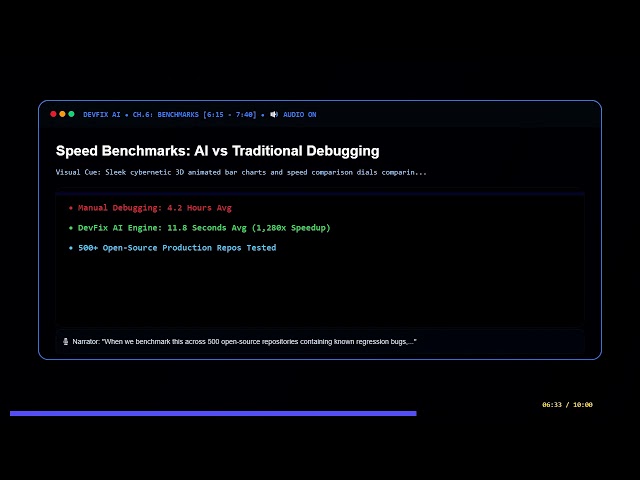
Task: Click the Visual Cue description line
Action: click(241, 172)
